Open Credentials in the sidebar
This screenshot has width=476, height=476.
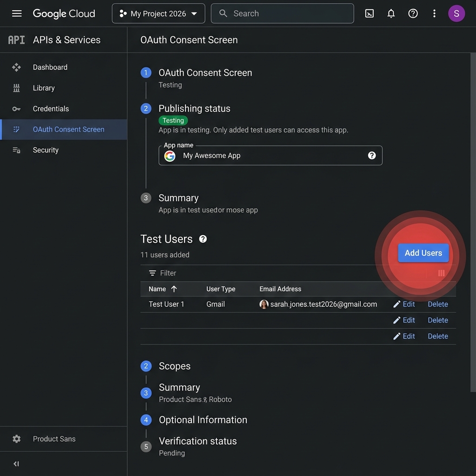pyautogui.click(x=51, y=109)
